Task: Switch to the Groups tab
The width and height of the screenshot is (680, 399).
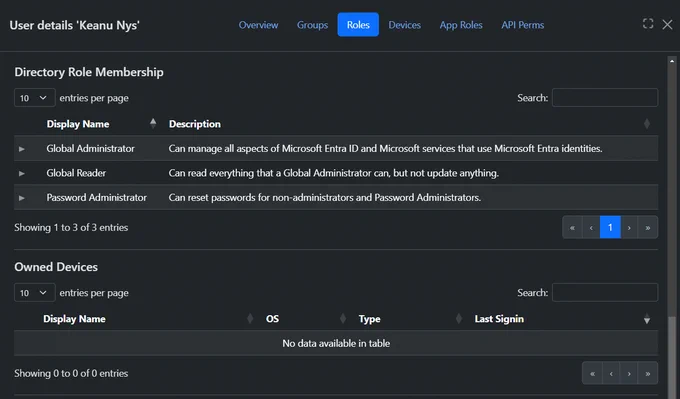Action: coord(312,25)
